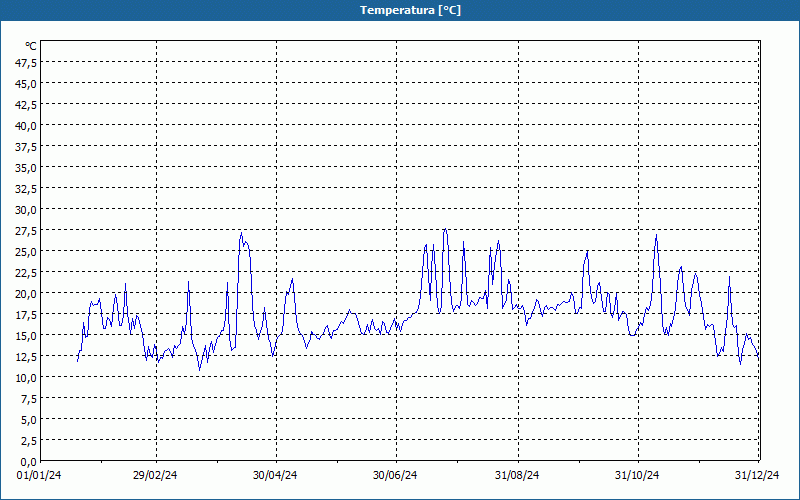The image size is (800, 500).
Task: Click the 35,0 y-axis label
Action: pyautogui.click(x=27, y=168)
